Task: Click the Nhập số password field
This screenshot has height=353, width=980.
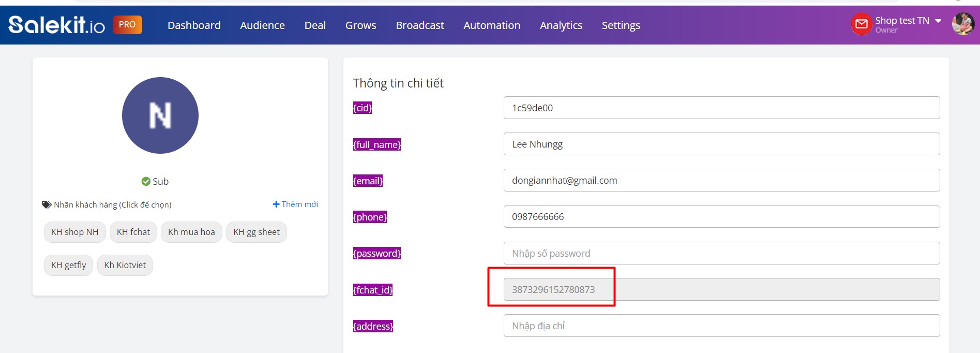Action: click(721, 253)
